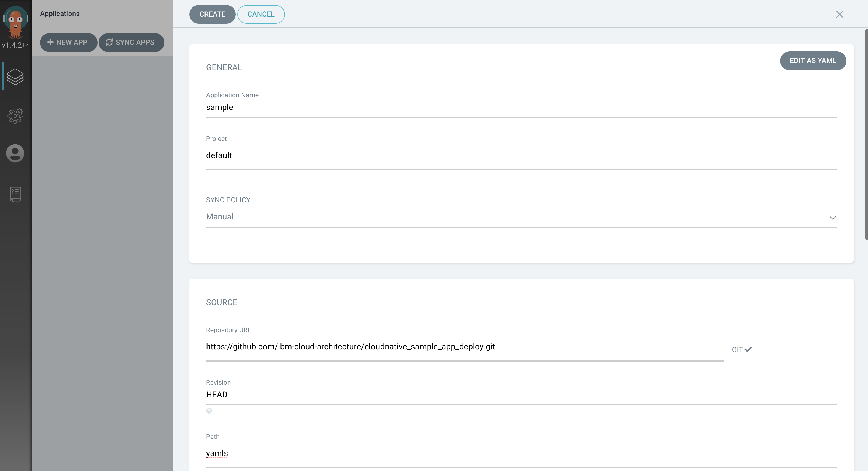Click the SYNC POLICY label

coord(228,200)
